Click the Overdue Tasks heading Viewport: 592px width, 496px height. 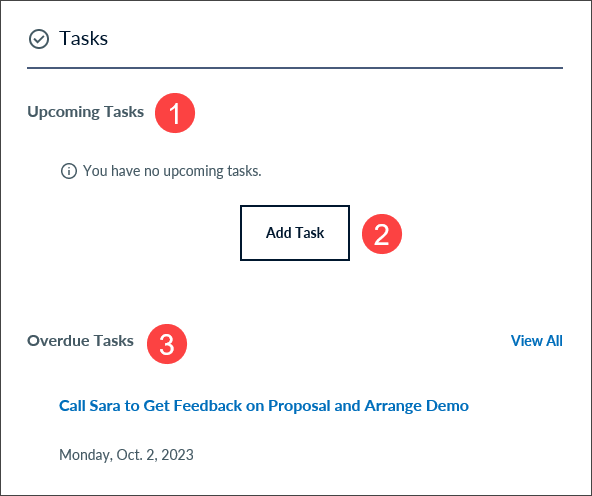coord(80,341)
